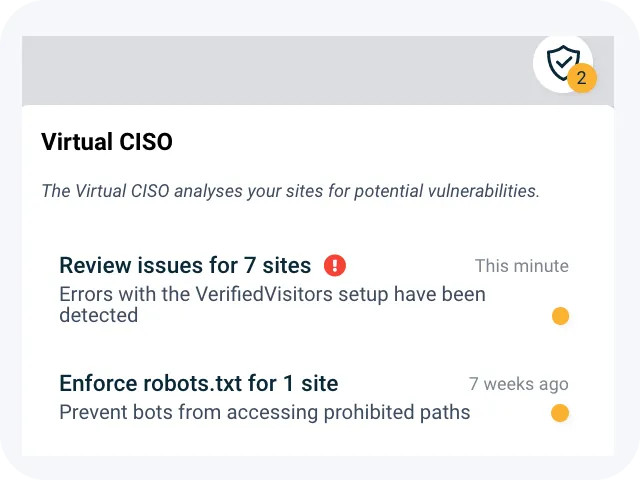Viewport: 640px width, 480px height.
Task: Open the Review issues for 7 sites item
Action: coord(185,265)
